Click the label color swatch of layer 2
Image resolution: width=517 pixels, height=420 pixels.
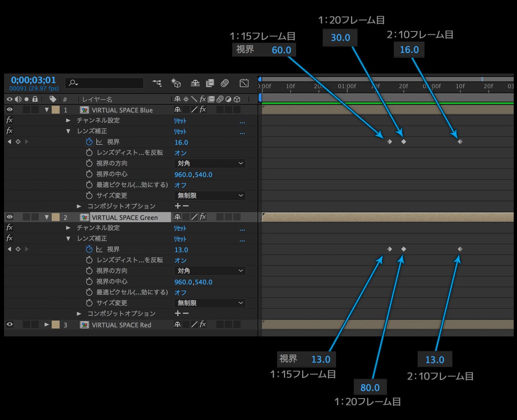pos(56,217)
